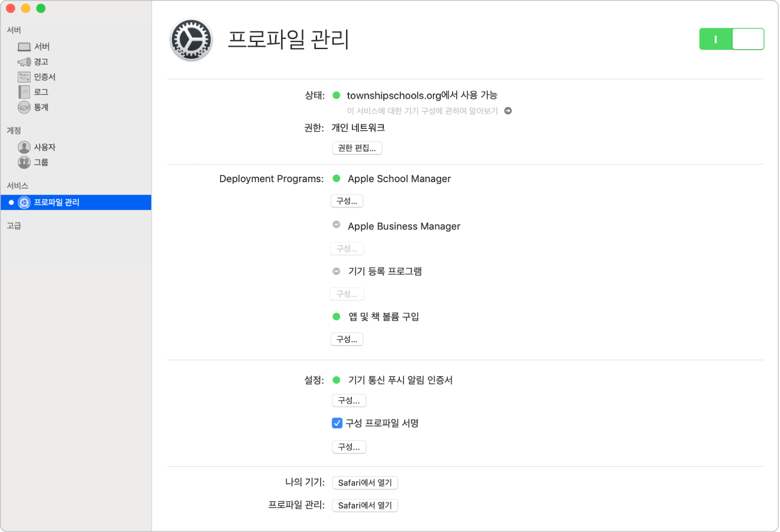The width and height of the screenshot is (780, 532).
Task: Select 그룹 row label in sidebar
Action: click(41, 162)
